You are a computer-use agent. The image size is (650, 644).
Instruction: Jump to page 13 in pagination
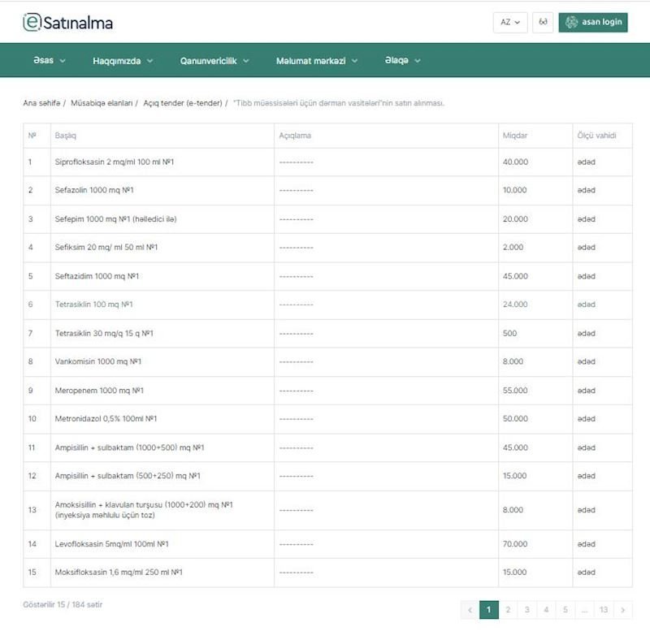coord(603,610)
